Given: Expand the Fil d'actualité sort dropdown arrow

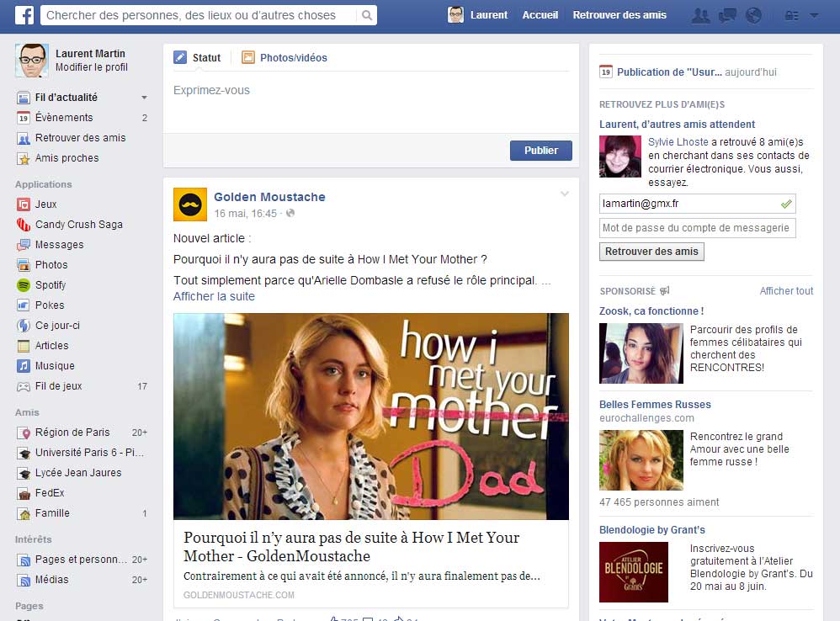Looking at the screenshot, I should pyautogui.click(x=144, y=98).
